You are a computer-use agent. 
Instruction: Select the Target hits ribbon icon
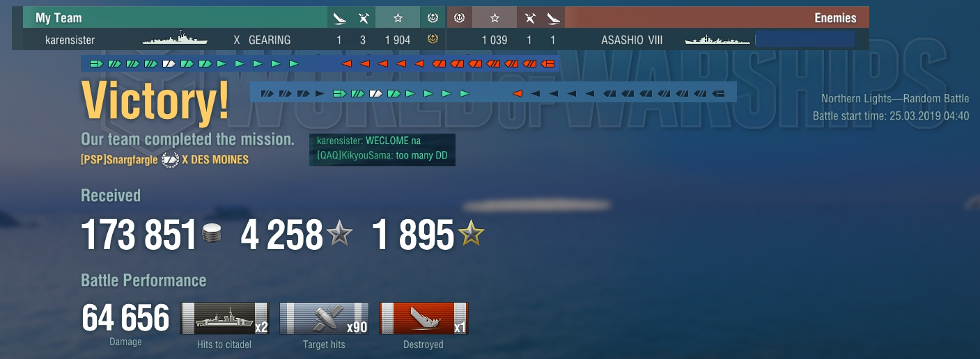[324, 319]
